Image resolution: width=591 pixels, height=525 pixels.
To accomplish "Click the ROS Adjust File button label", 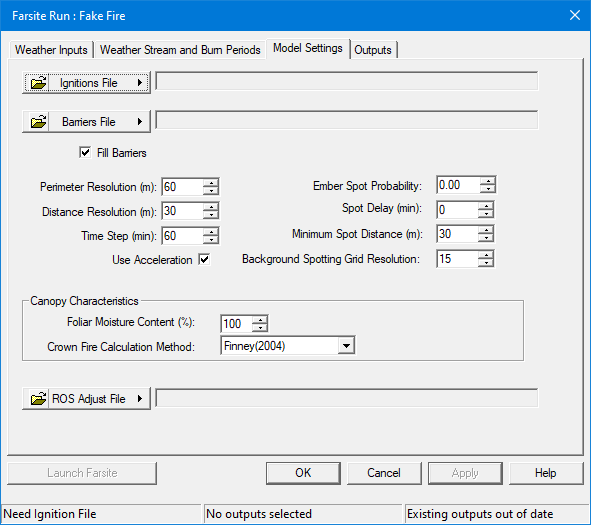I will (x=89, y=399).
